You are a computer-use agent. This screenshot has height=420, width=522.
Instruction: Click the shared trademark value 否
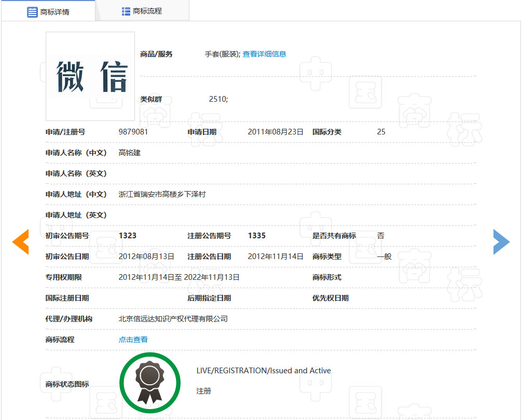click(x=380, y=236)
